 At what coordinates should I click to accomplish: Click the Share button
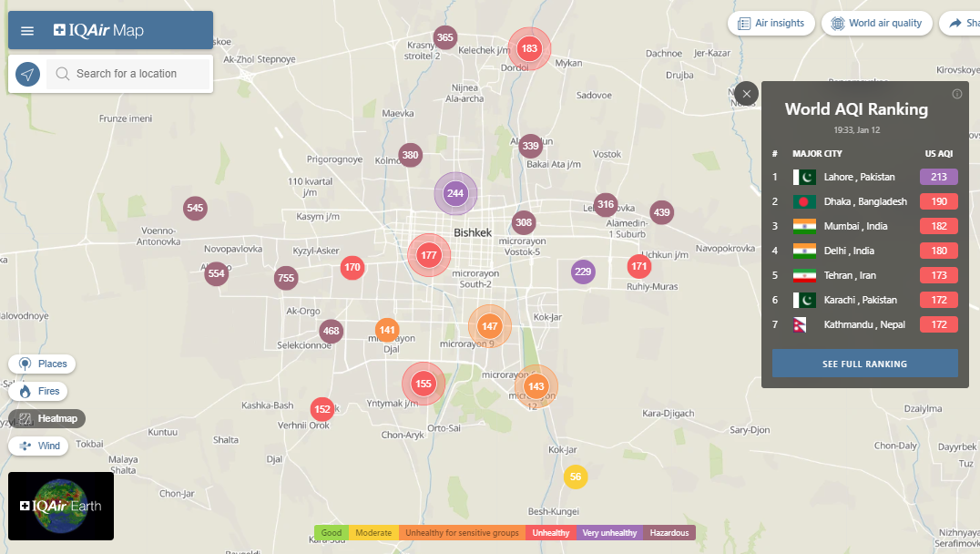pyautogui.click(x=959, y=24)
